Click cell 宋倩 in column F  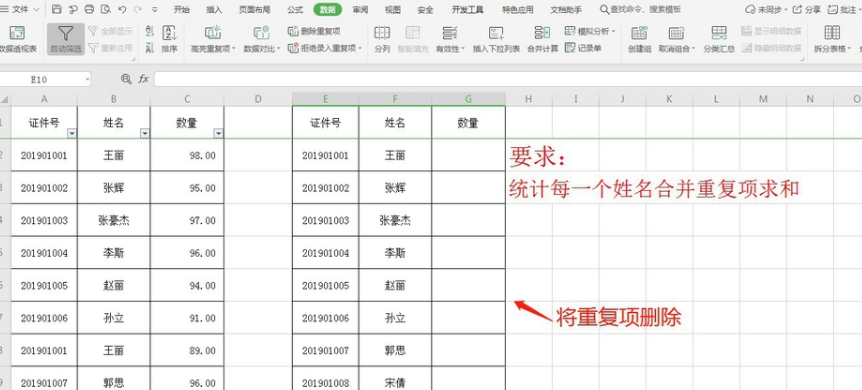point(395,382)
